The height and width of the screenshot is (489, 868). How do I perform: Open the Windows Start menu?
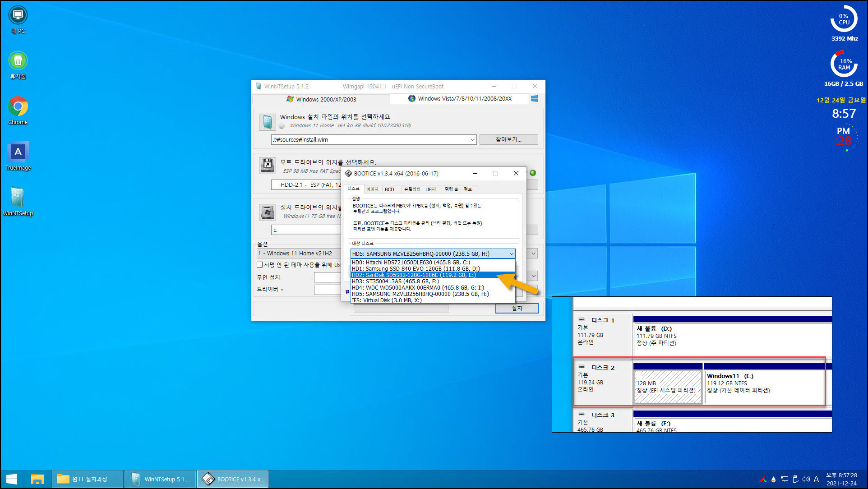pyautogui.click(x=12, y=479)
